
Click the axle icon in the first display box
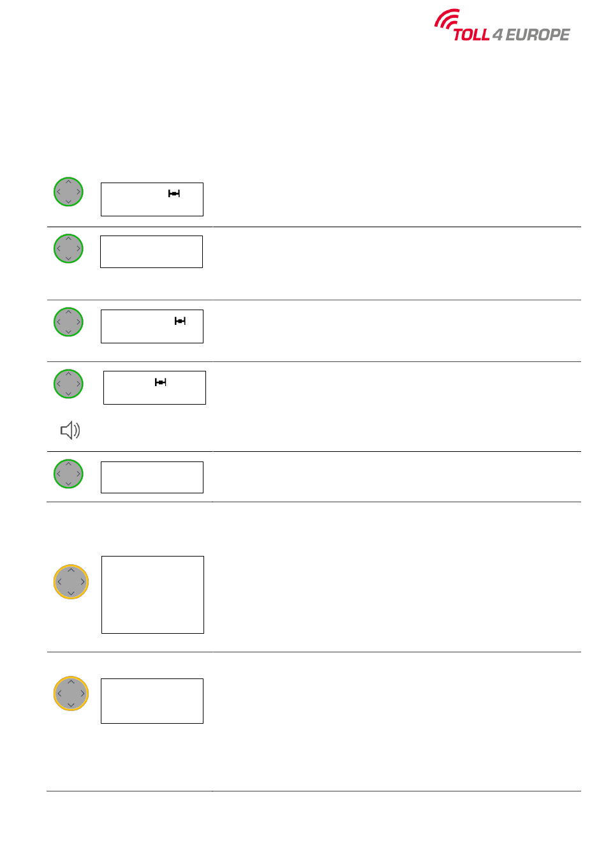tap(174, 193)
